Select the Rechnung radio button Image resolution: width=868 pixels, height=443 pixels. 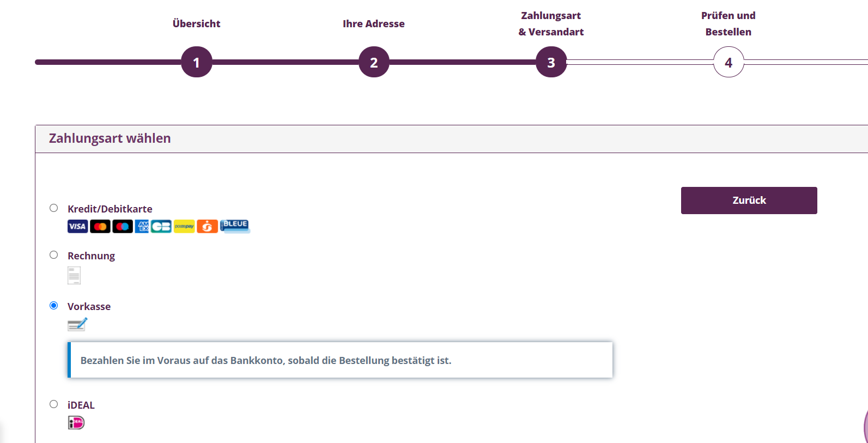(x=53, y=255)
